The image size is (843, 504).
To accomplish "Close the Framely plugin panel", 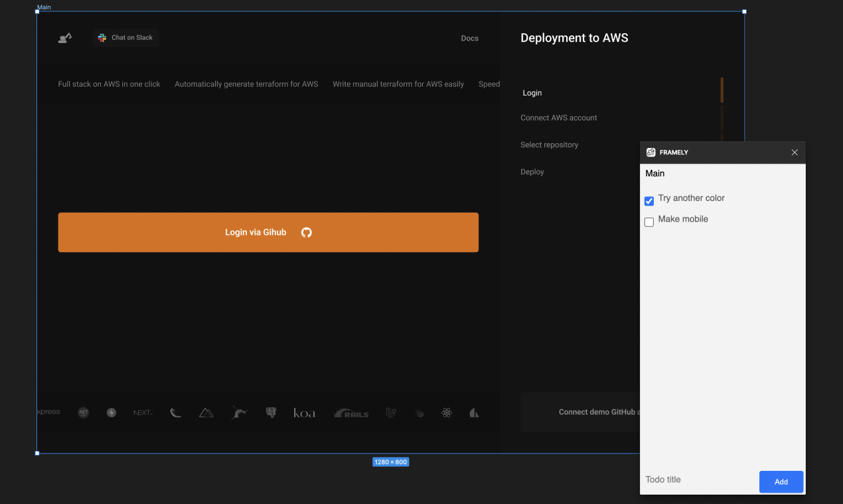I will pyautogui.click(x=795, y=153).
